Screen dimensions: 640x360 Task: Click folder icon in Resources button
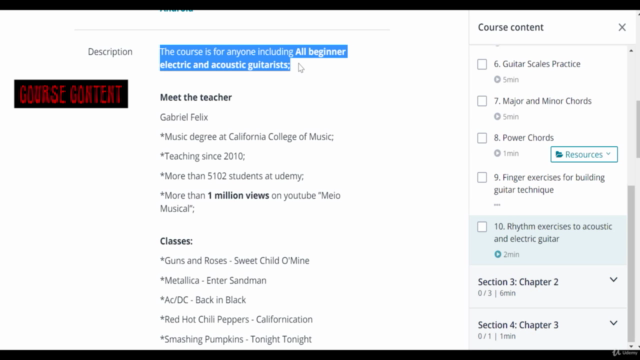pos(559,154)
